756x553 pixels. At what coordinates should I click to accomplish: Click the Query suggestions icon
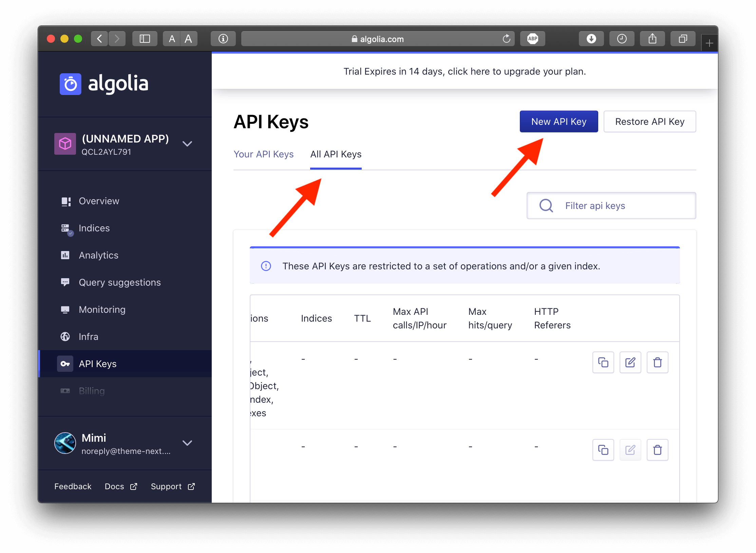click(x=65, y=282)
